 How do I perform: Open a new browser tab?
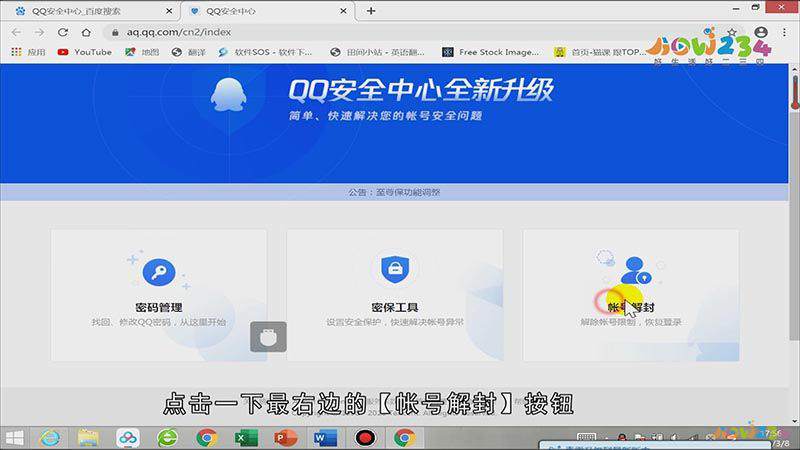point(371,11)
